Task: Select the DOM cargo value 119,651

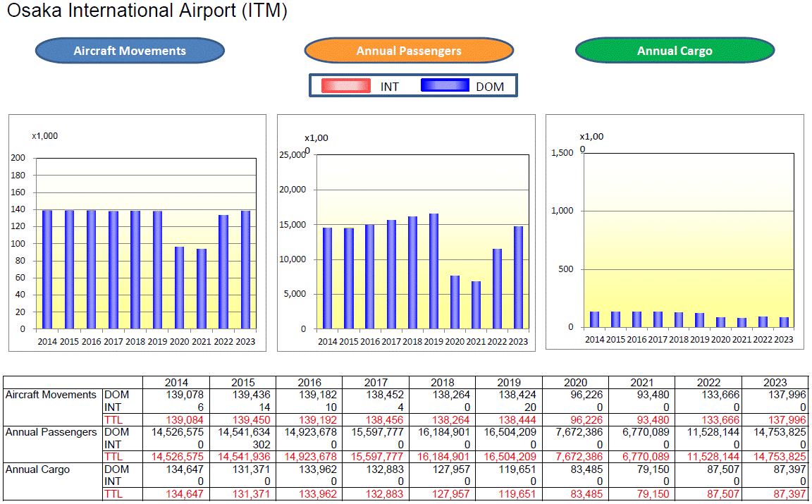Action: click(x=517, y=469)
